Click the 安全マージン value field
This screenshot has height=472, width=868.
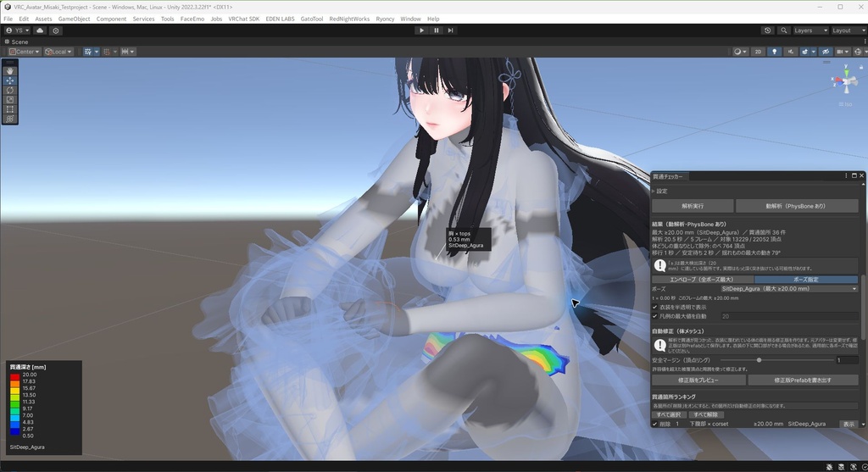847,360
